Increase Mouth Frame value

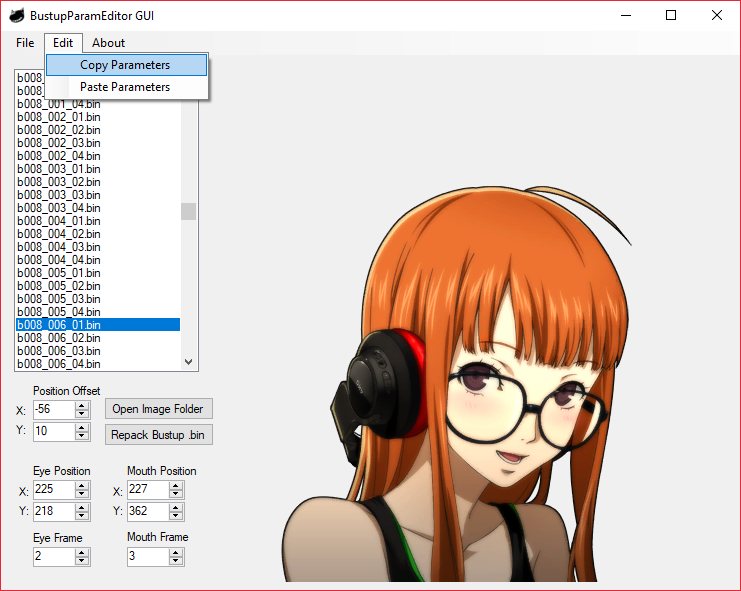coord(176,553)
